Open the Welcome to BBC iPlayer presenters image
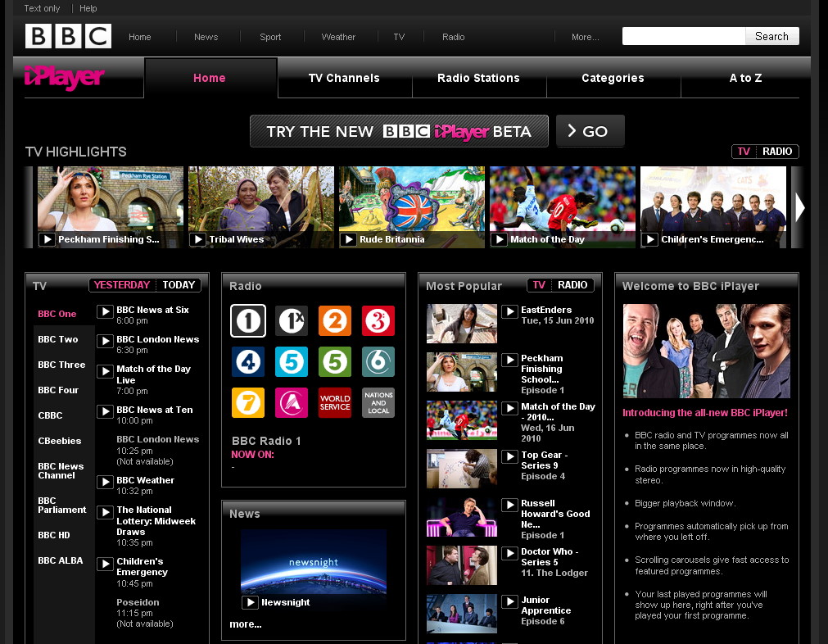828x644 pixels. (x=707, y=351)
